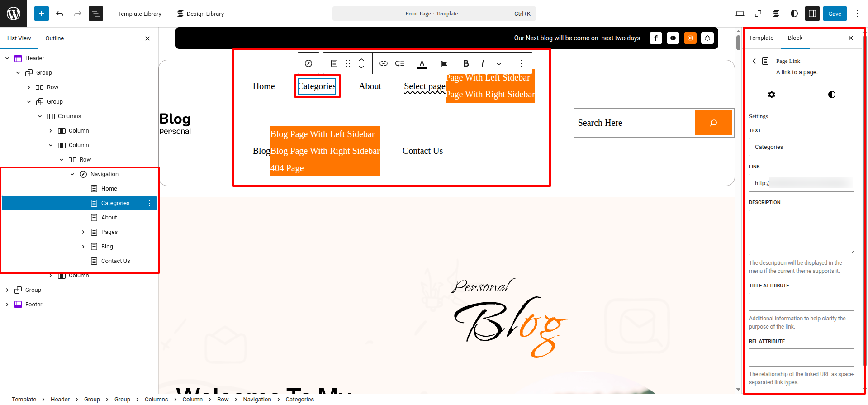
Task: Click the link icon in block toolbar
Action: coord(383,63)
